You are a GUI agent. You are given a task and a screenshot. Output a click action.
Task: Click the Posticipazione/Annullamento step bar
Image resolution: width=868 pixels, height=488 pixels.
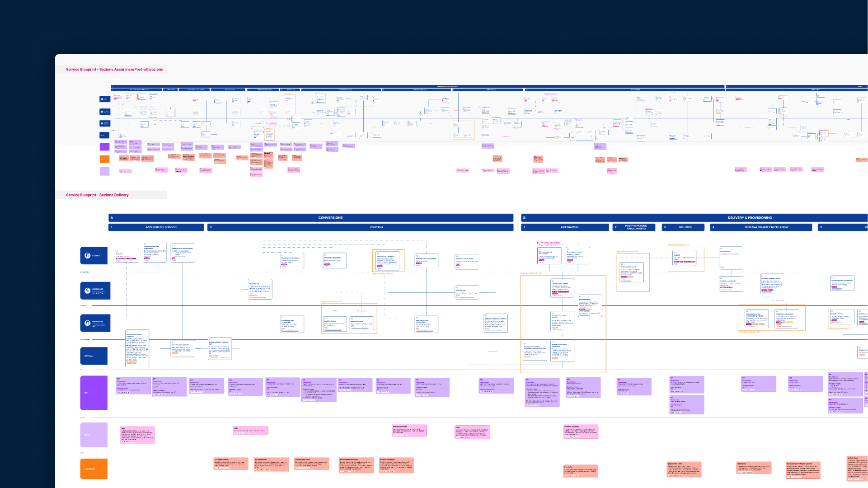635,227
